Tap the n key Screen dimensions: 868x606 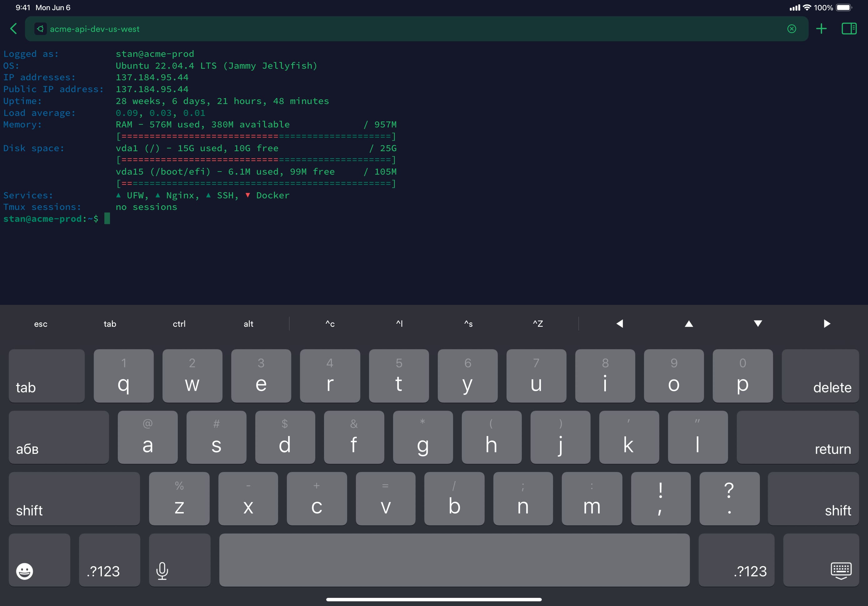523,499
